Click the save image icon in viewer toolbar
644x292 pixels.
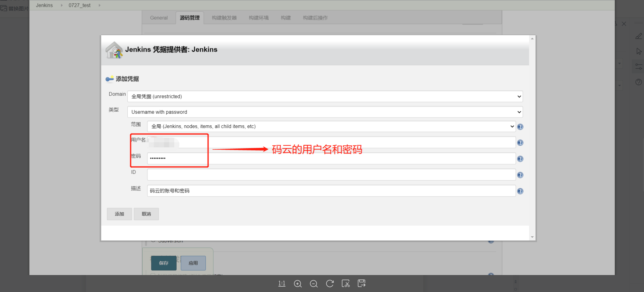click(x=362, y=284)
